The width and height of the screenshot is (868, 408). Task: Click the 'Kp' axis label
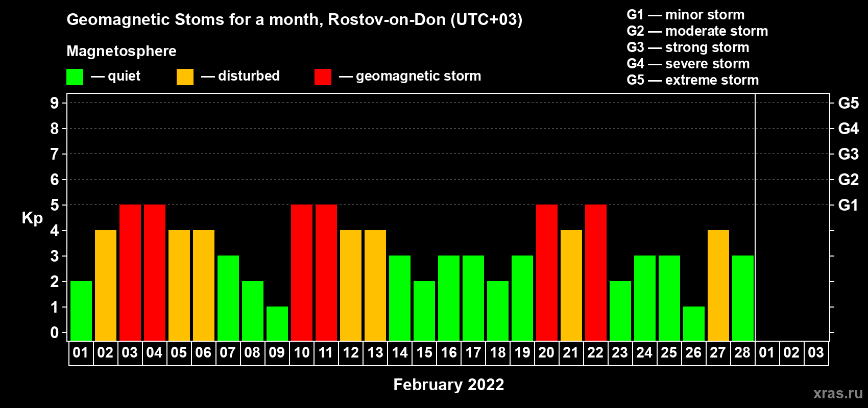[x=32, y=218]
